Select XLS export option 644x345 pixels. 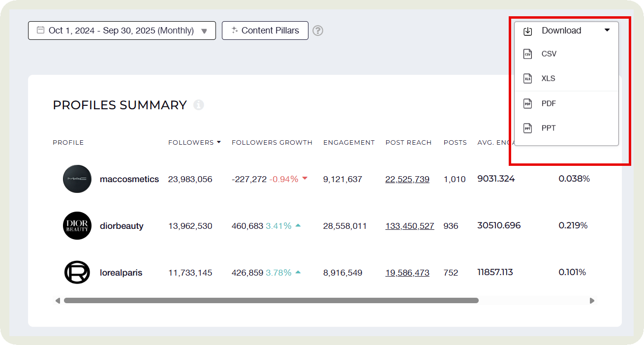click(548, 79)
